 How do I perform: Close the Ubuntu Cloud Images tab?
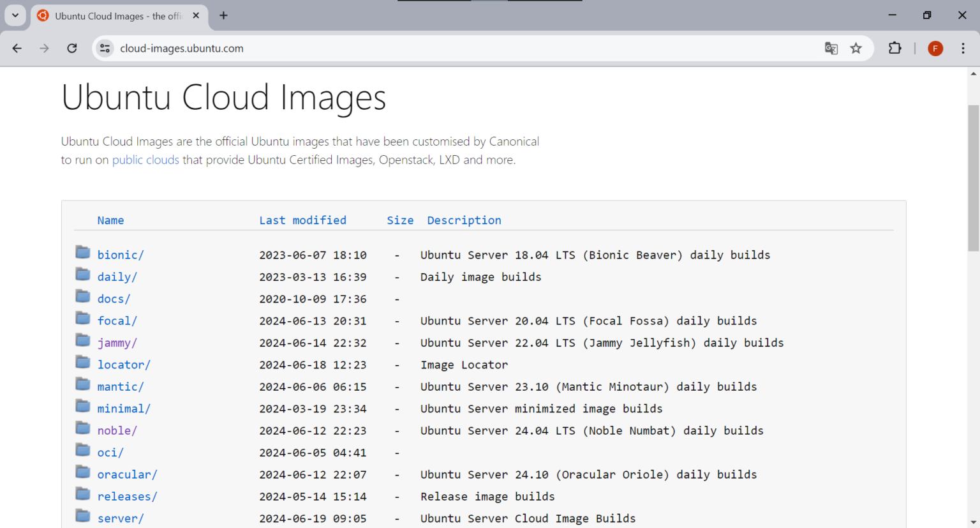click(x=196, y=15)
